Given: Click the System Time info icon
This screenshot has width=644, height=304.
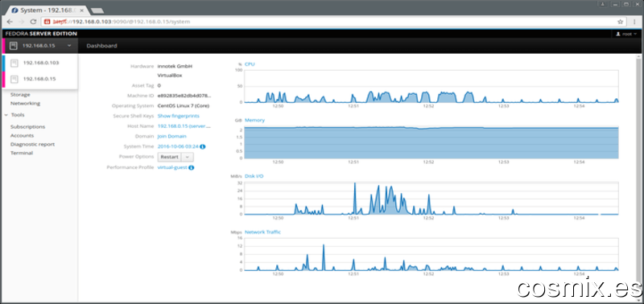Looking at the screenshot, I should [203, 146].
